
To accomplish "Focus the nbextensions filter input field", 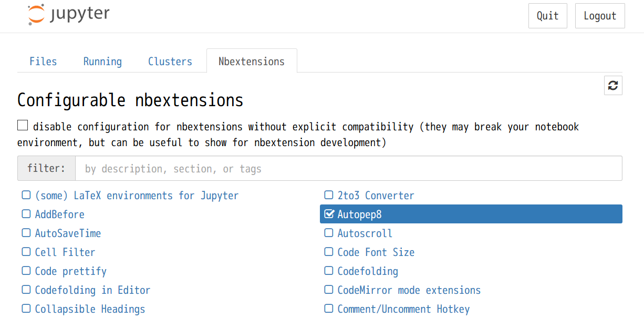I will point(348,169).
